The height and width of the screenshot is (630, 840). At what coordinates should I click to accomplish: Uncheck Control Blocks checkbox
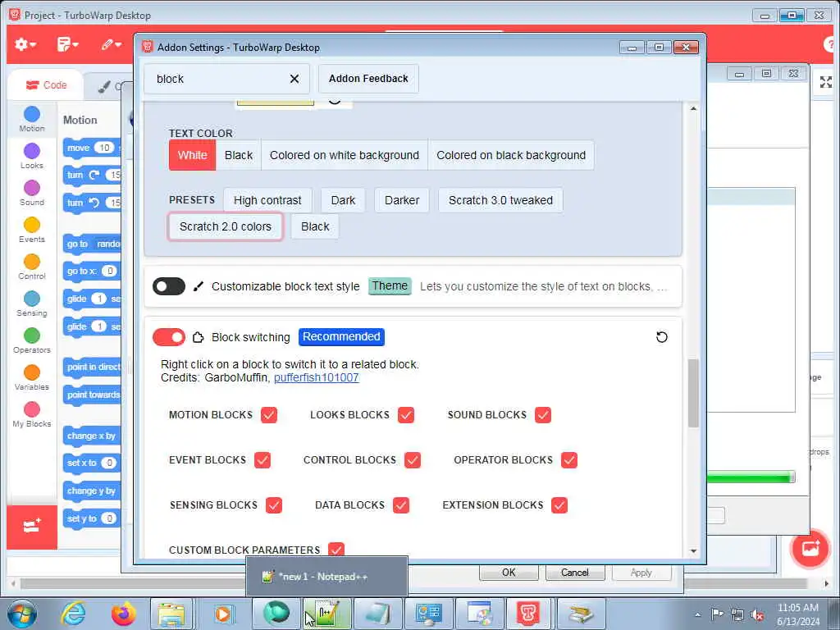click(413, 460)
